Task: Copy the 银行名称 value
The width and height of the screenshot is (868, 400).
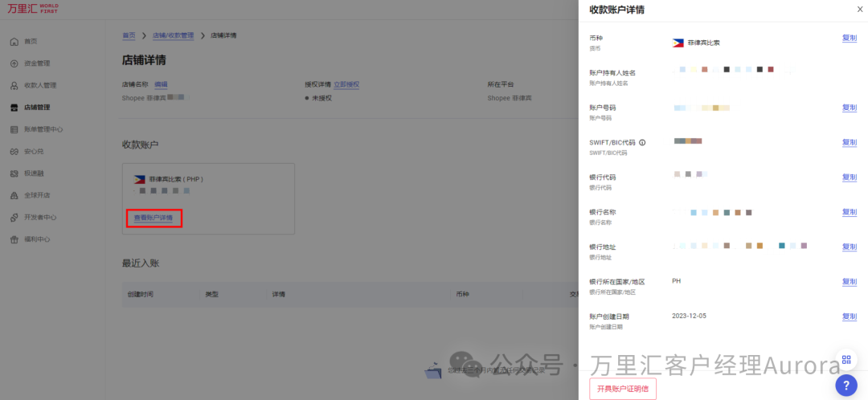Action: pyautogui.click(x=850, y=212)
